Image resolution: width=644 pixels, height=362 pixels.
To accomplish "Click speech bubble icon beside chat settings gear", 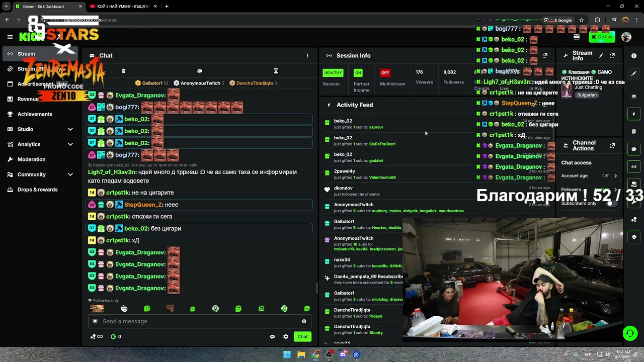I will point(272,337).
